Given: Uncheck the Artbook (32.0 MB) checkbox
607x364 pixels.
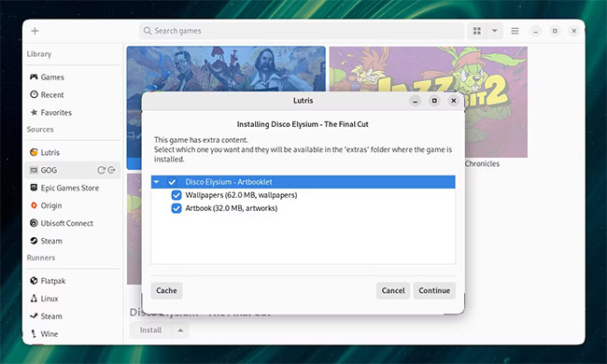Looking at the screenshot, I should 176,208.
